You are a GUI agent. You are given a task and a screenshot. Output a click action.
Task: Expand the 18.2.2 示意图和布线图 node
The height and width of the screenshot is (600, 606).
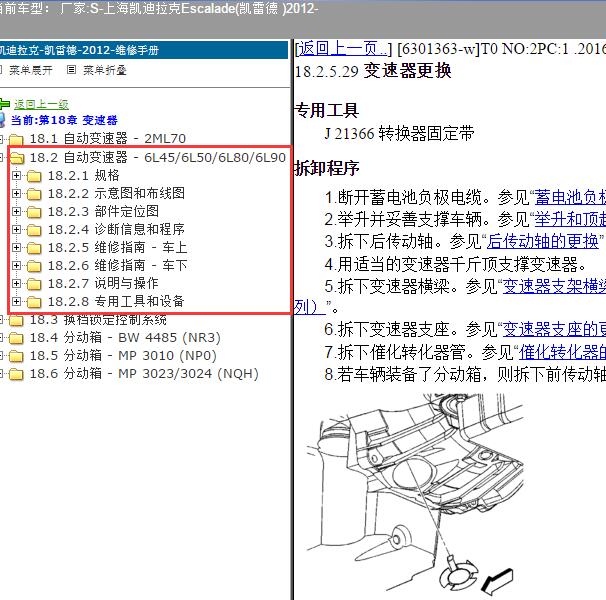[16, 193]
